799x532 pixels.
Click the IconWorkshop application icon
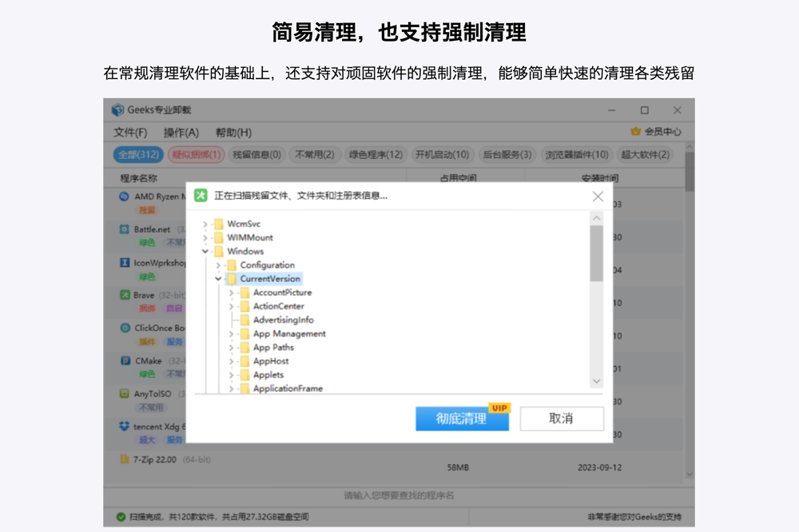pyautogui.click(x=125, y=262)
